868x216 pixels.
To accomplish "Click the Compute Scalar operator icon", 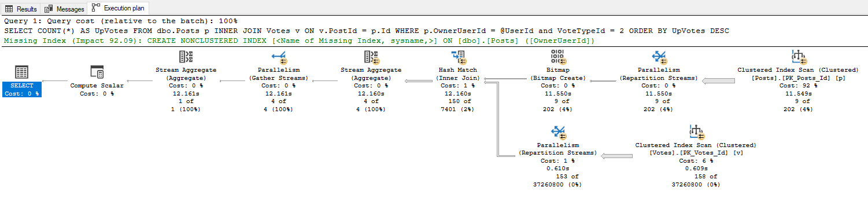I will (x=97, y=72).
